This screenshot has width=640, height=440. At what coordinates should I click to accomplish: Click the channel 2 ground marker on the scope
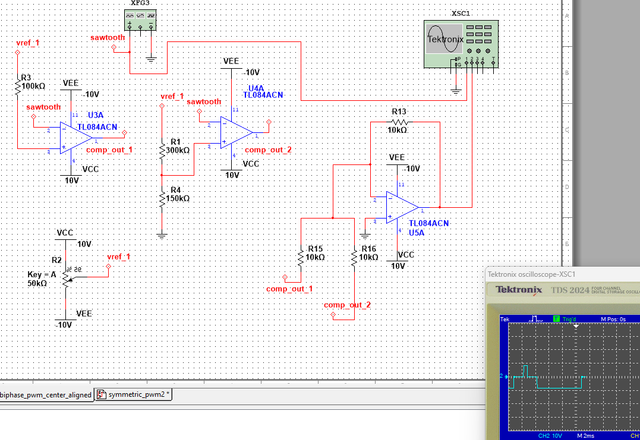coord(503,376)
